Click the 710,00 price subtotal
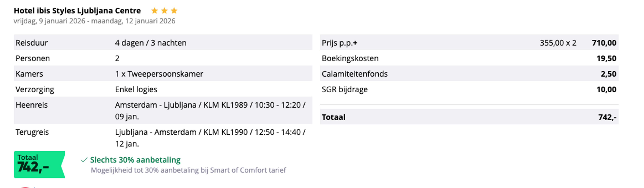 click(604, 43)
